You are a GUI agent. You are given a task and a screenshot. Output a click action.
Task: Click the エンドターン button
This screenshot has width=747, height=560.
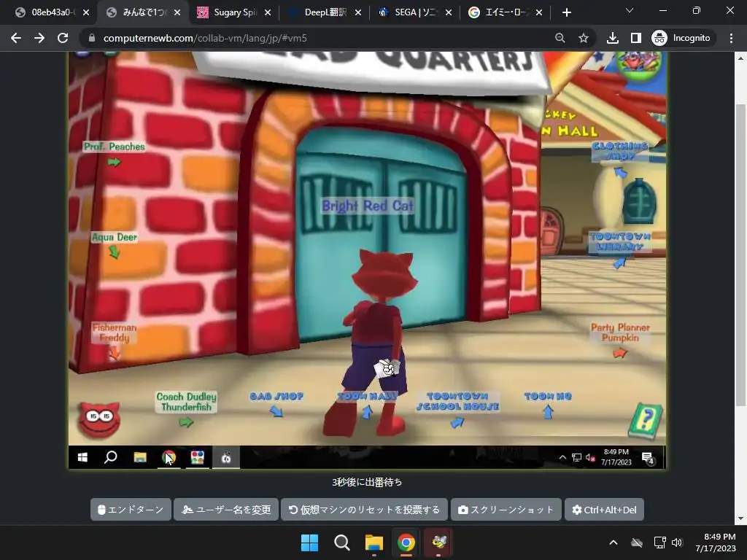point(131,510)
